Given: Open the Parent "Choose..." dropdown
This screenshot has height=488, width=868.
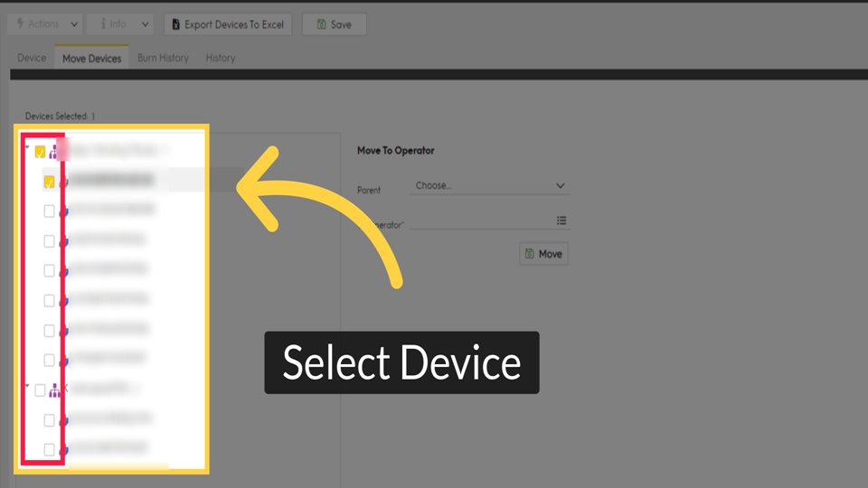Looking at the screenshot, I should [x=489, y=186].
